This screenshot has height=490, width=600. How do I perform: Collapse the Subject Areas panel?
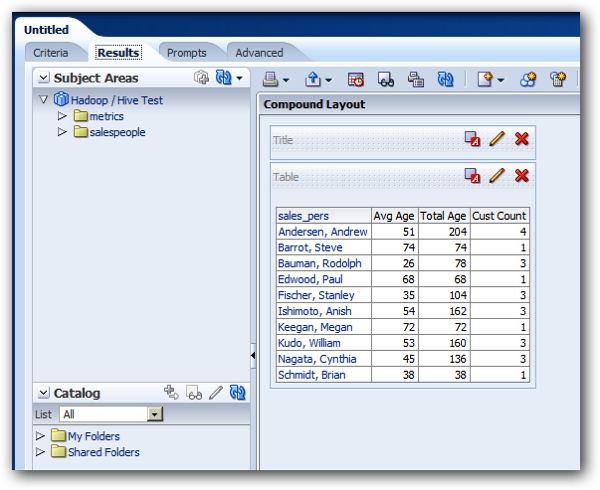[44, 78]
